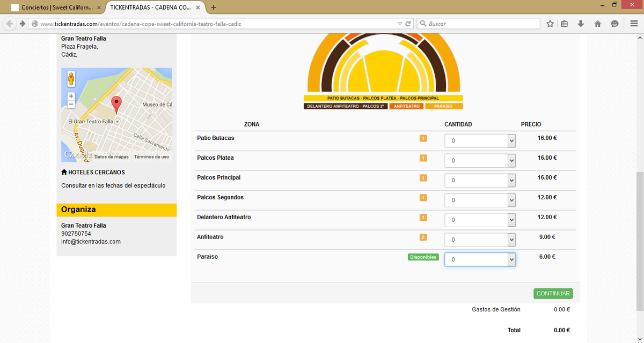Open Términos de uso map link
The width and height of the screenshot is (644, 343).
point(151,157)
